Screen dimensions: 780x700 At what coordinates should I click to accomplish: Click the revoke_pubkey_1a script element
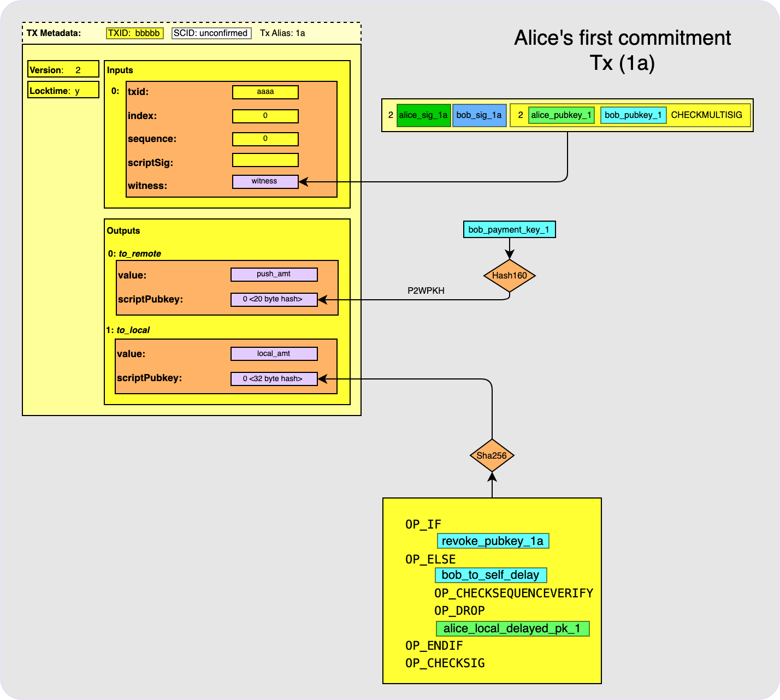coord(493,541)
